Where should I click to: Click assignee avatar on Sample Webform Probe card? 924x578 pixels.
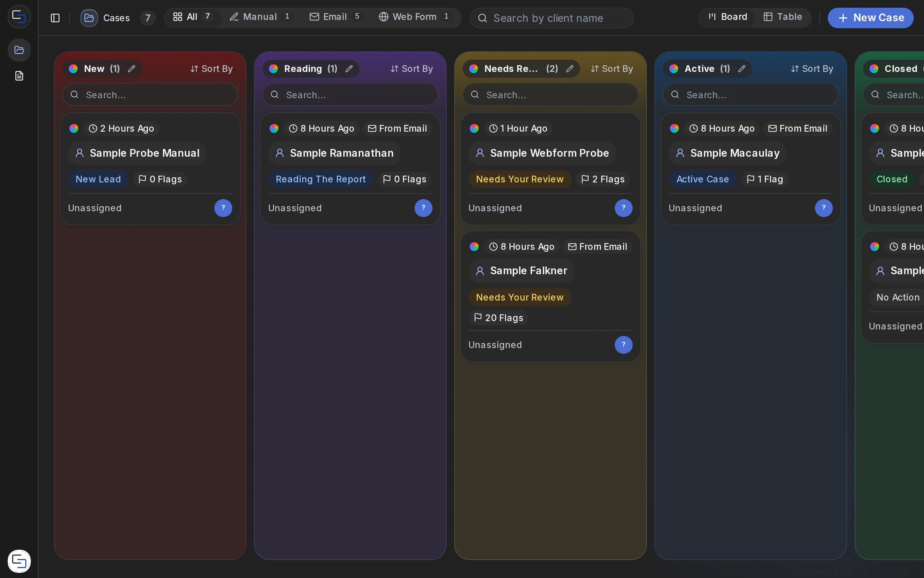click(x=623, y=208)
